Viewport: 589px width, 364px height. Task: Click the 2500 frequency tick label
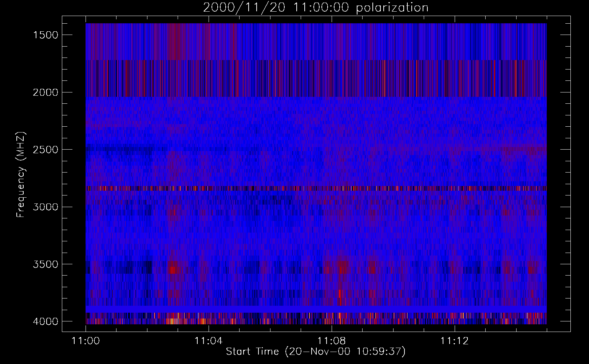(x=45, y=150)
